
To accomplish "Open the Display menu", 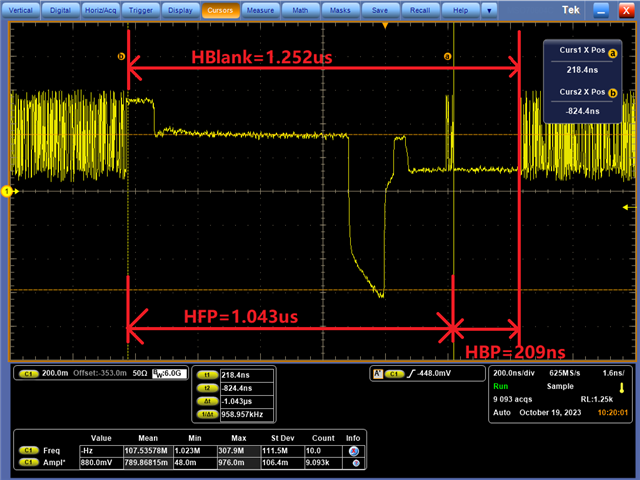I will point(180,10).
